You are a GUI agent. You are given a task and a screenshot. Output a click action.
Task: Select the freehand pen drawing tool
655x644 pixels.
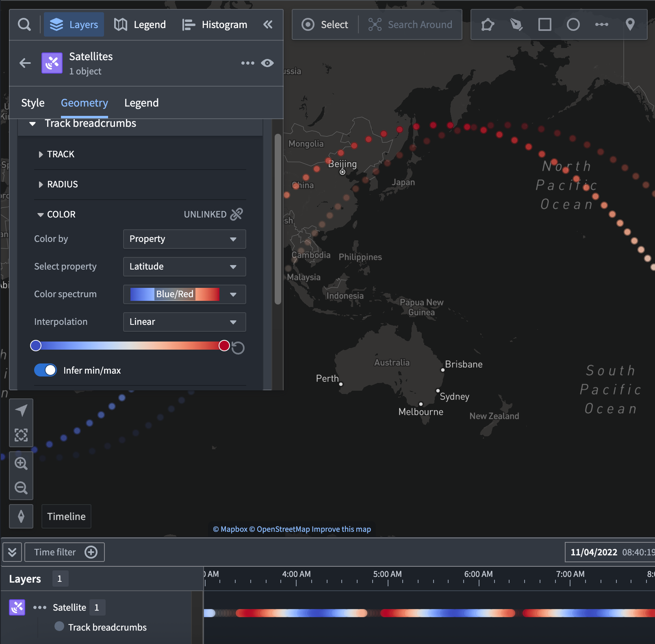tap(516, 25)
